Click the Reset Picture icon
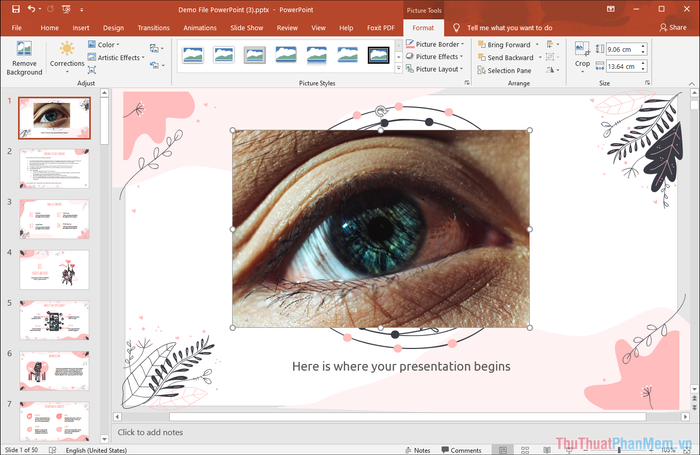The image size is (700, 455). tap(156, 65)
